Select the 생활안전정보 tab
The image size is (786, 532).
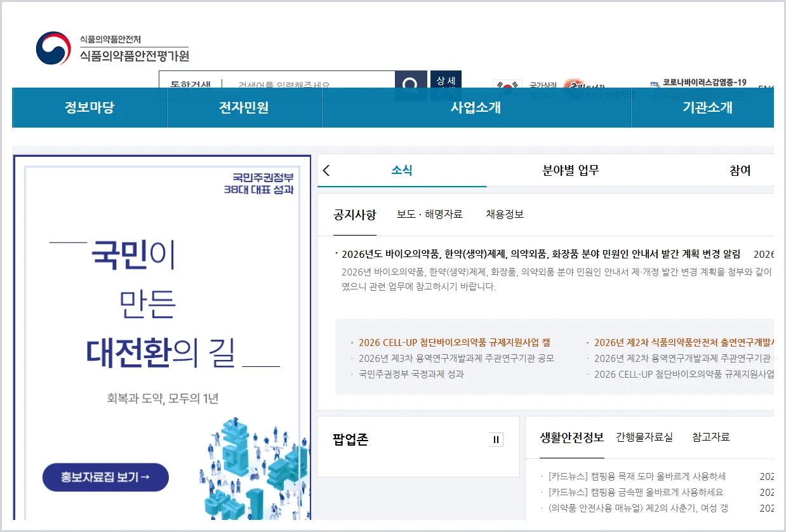[572, 437]
